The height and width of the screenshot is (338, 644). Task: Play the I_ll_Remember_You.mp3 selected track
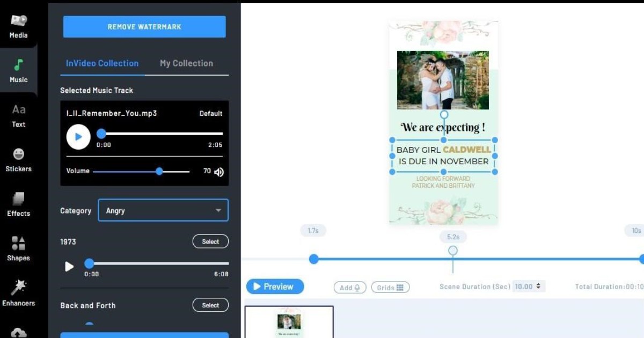[78, 137]
